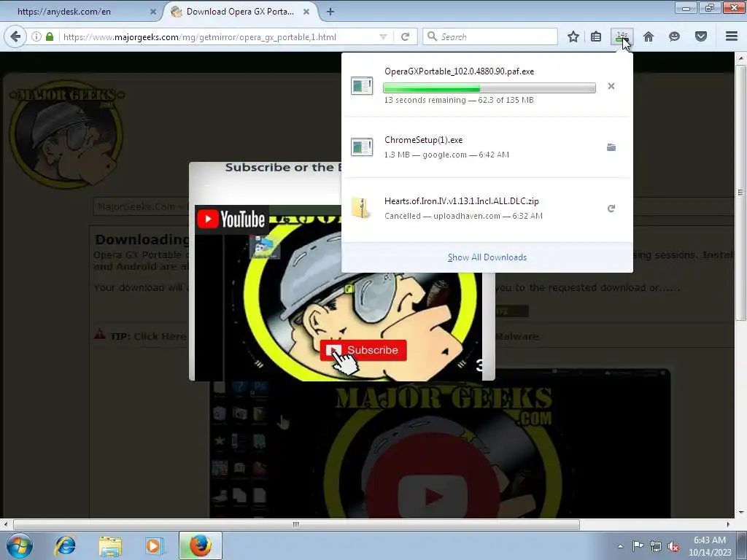Select the Download Opera GX Portable tab
747x560 pixels.
click(240, 12)
